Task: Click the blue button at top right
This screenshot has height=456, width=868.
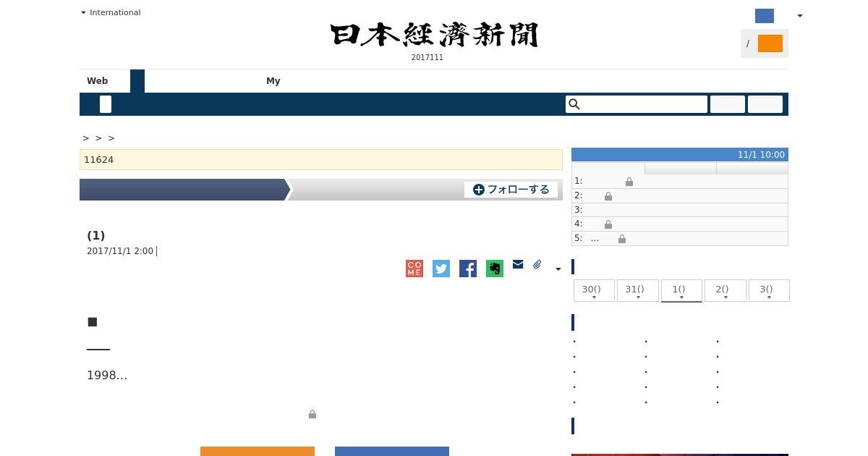Action: (765, 16)
